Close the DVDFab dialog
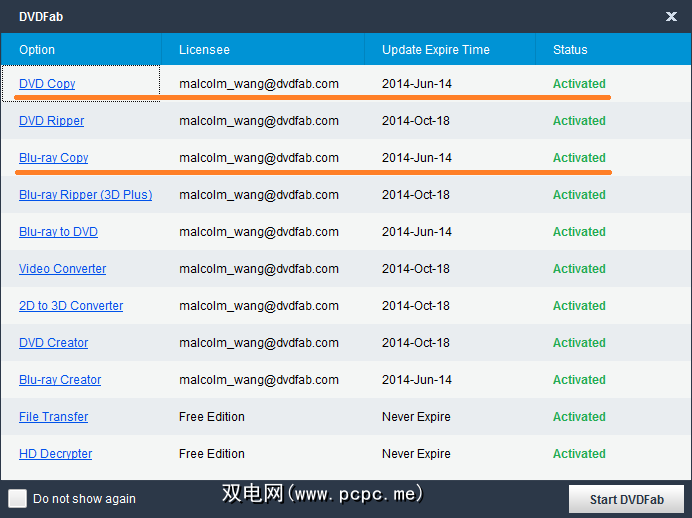Image resolution: width=692 pixels, height=518 pixels. click(671, 17)
